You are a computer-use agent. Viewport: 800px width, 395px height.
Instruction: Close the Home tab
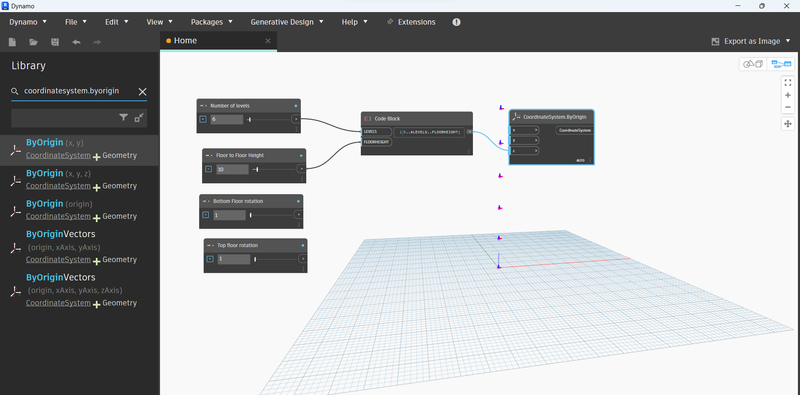point(268,41)
